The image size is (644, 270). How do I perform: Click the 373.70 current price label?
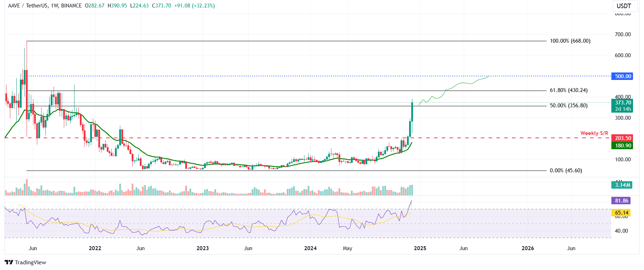click(x=623, y=103)
